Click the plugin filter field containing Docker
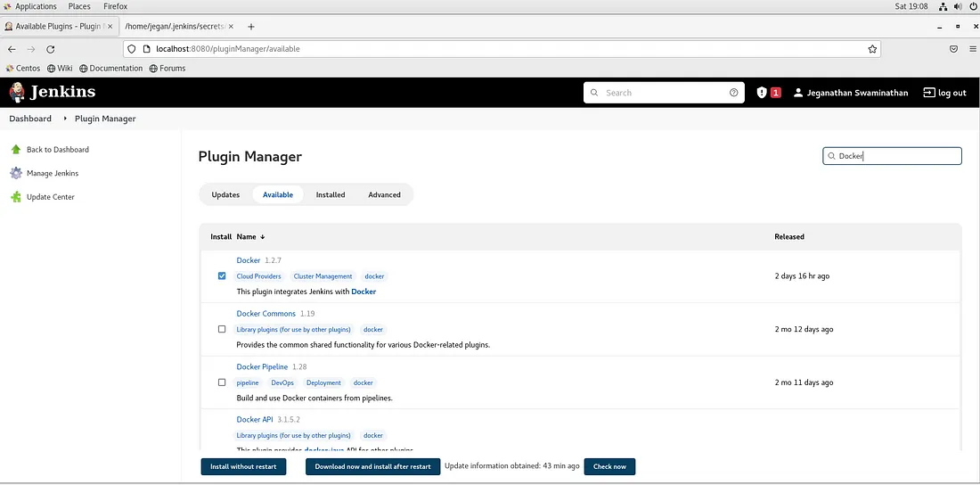 click(x=892, y=156)
